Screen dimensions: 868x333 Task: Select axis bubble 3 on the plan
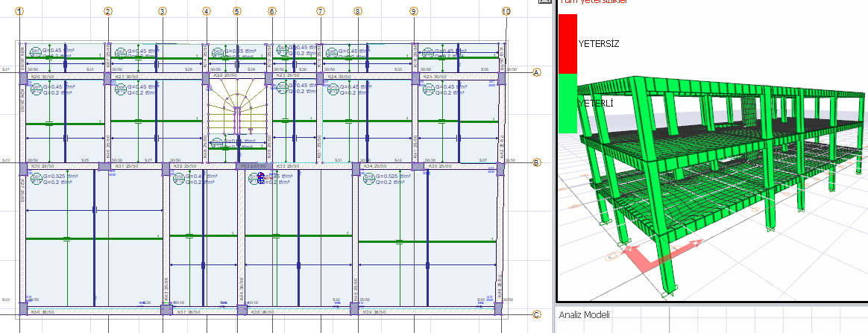(163, 11)
